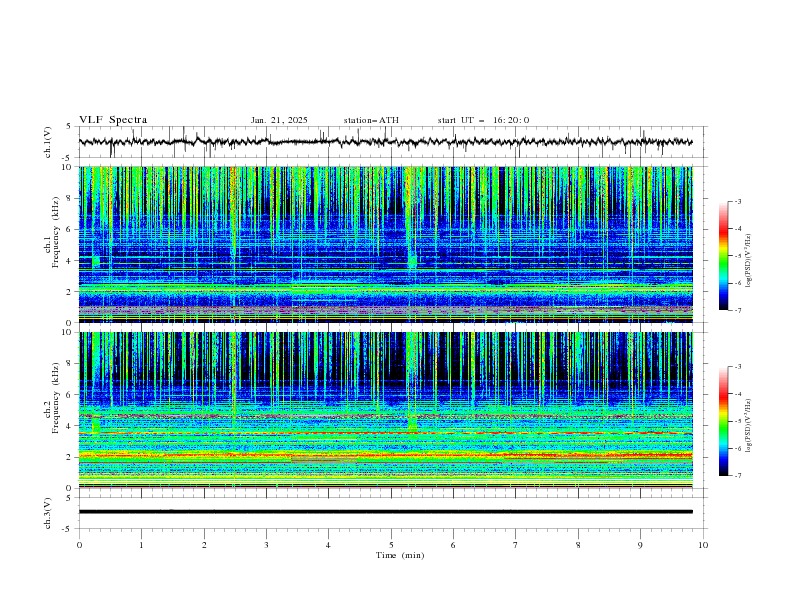The image size is (792, 612).
Task: Click time axis tick label "2"
Action: click(204, 545)
